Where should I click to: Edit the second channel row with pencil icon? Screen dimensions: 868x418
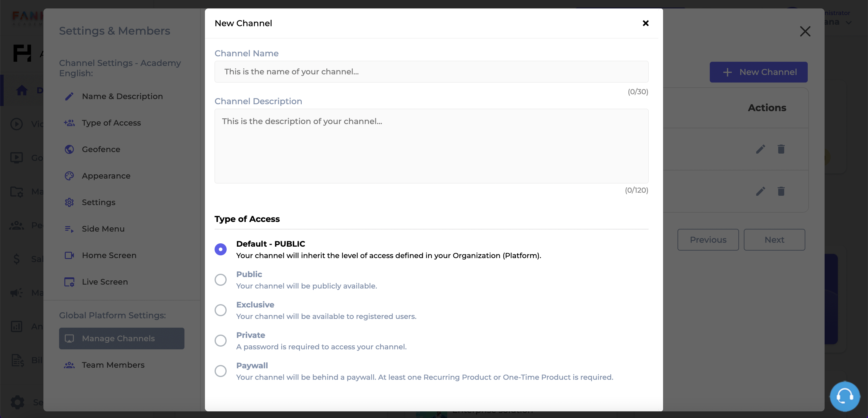(760, 192)
